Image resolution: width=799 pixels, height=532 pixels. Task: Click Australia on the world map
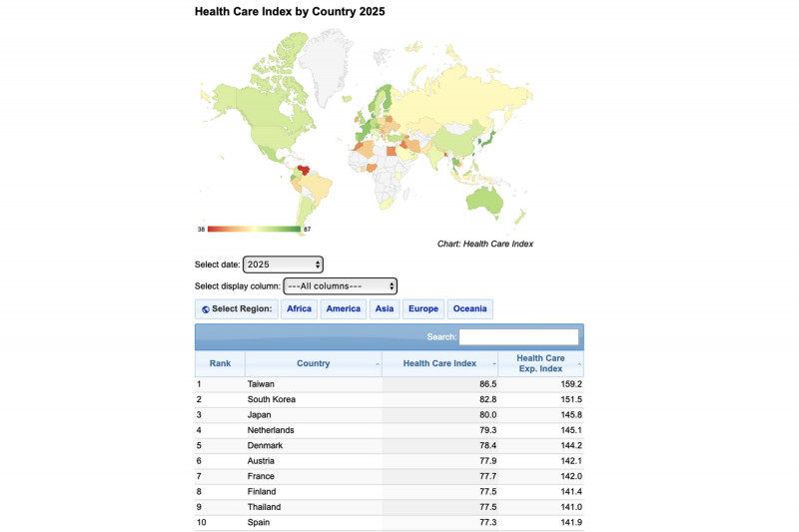[x=484, y=200]
